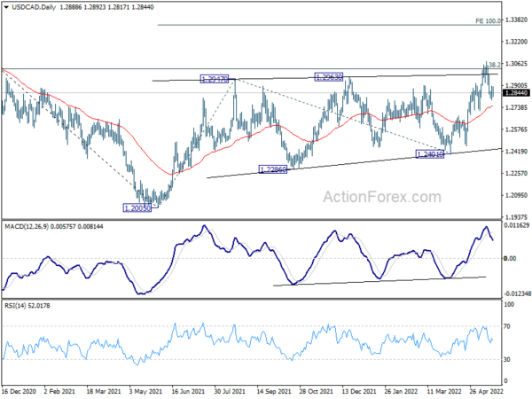Click the MACD(12,26,9) indicator title

(27, 227)
